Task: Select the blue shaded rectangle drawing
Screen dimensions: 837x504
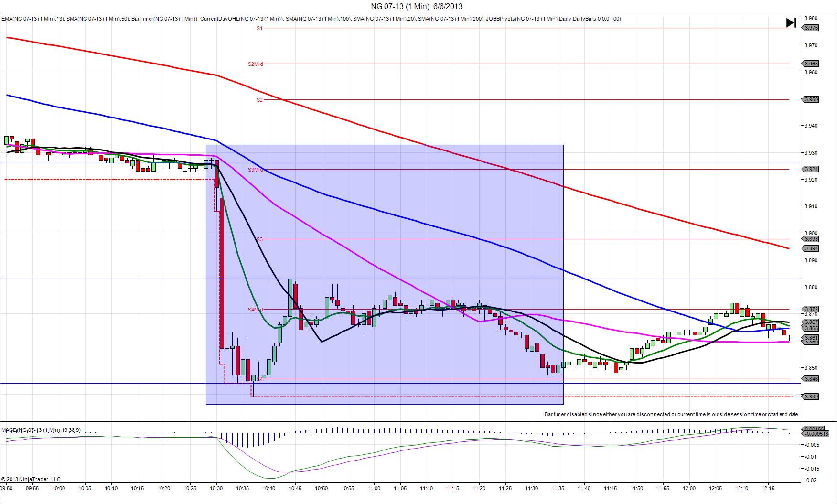Action: point(385,275)
